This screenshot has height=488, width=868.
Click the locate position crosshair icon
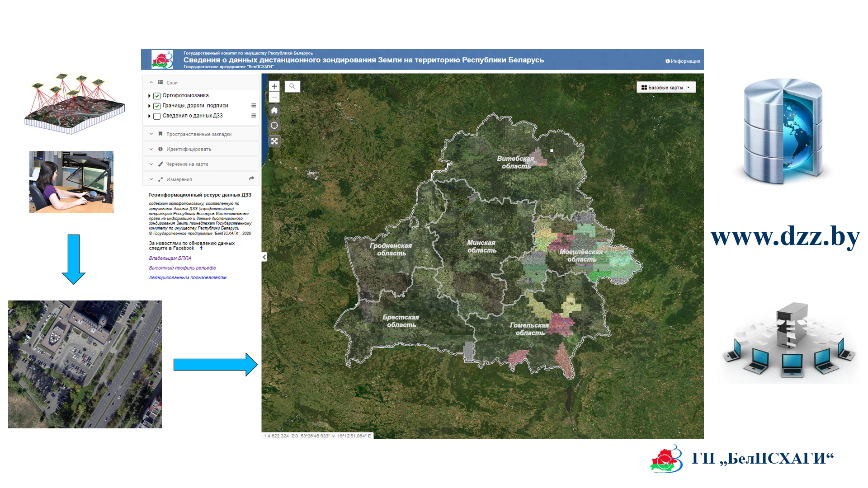click(x=274, y=126)
